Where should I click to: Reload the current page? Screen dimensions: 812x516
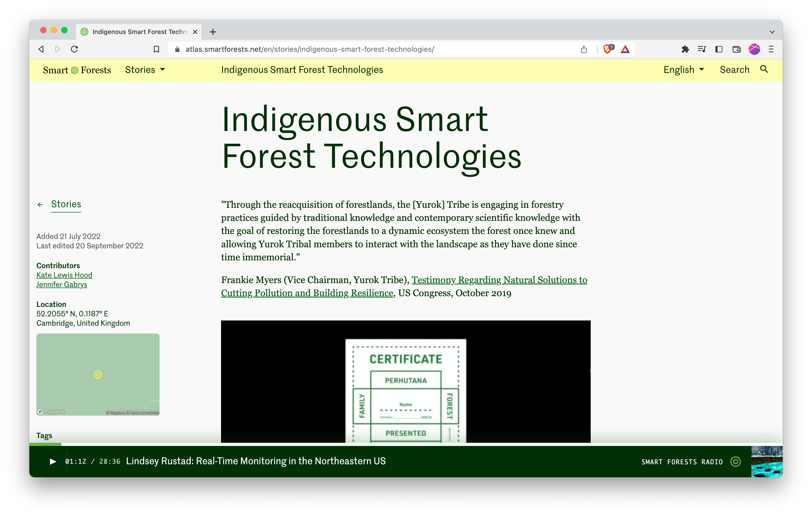(x=75, y=49)
